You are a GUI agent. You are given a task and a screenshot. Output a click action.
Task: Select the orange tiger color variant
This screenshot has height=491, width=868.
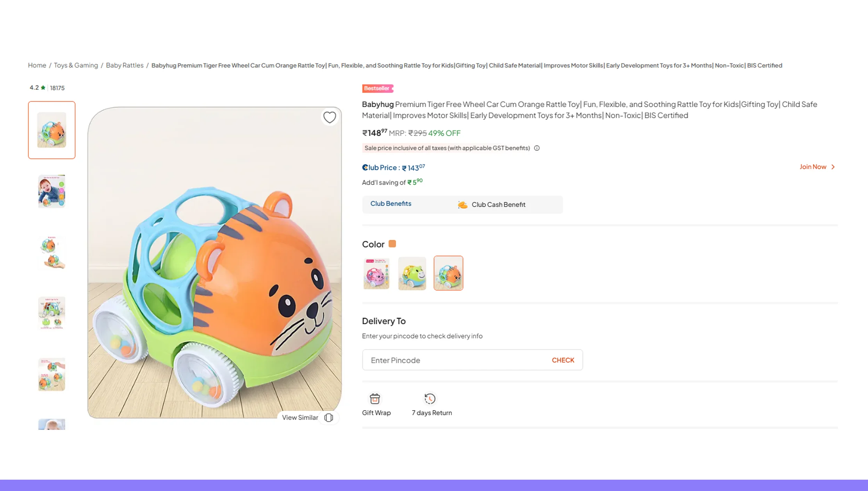point(448,273)
